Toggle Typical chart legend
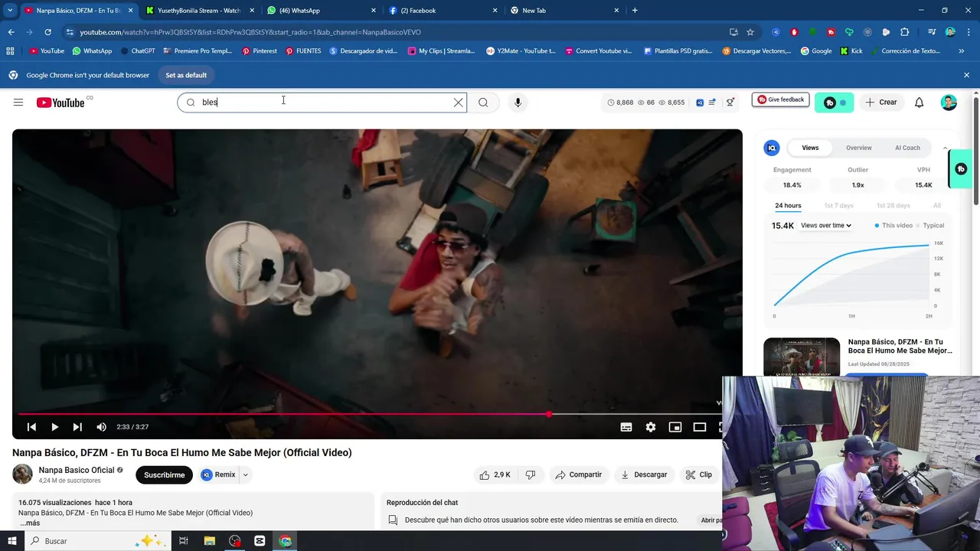The height and width of the screenshot is (551, 980). tap(930, 226)
